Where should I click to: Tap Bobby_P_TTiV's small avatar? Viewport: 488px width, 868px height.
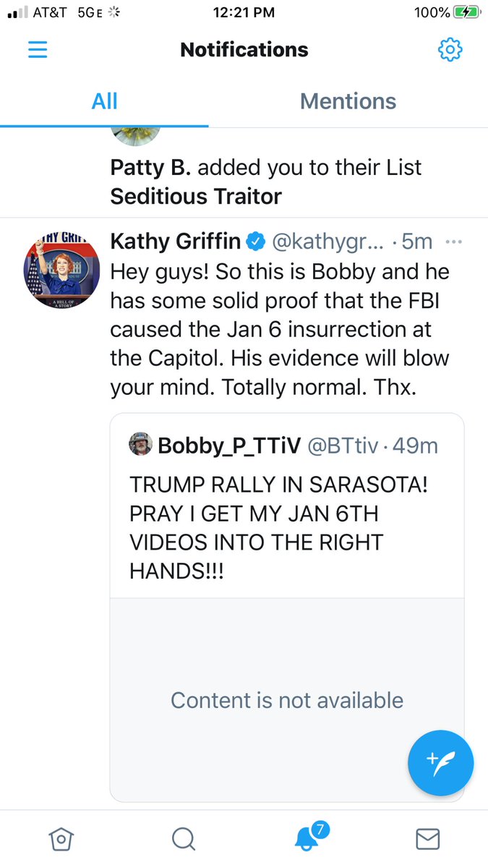click(x=140, y=444)
